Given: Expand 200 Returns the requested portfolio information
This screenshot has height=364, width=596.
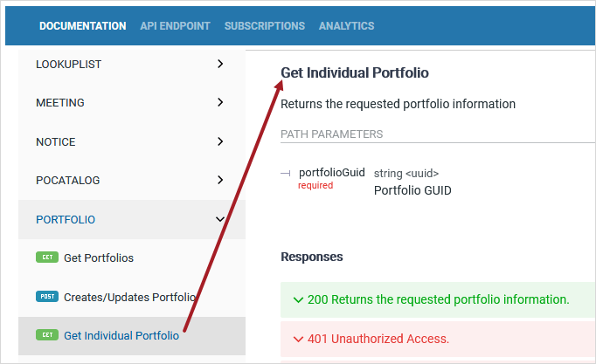Looking at the screenshot, I should (438, 300).
